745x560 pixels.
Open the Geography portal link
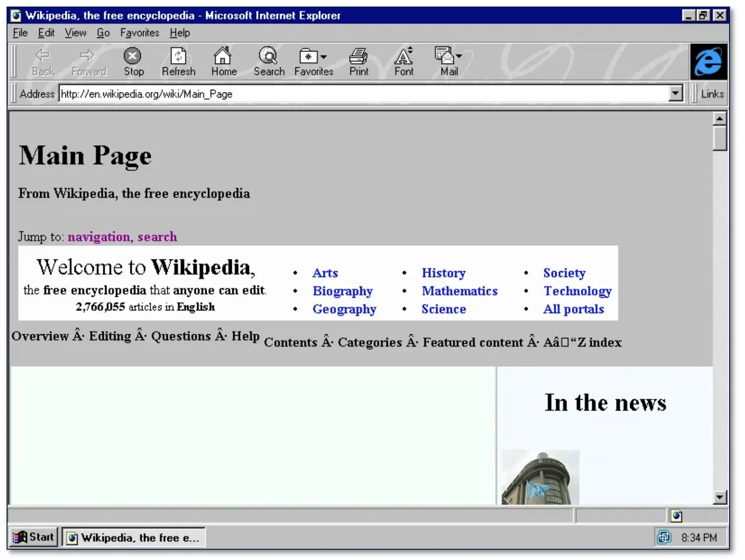[x=344, y=309]
